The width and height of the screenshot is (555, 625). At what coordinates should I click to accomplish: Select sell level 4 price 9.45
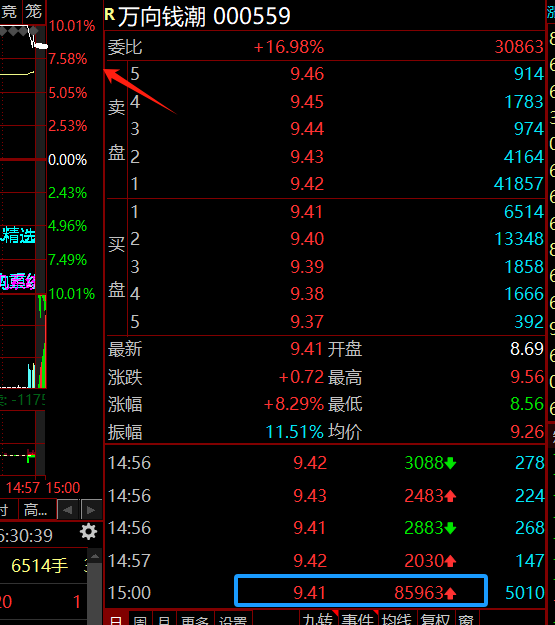pos(307,102)
